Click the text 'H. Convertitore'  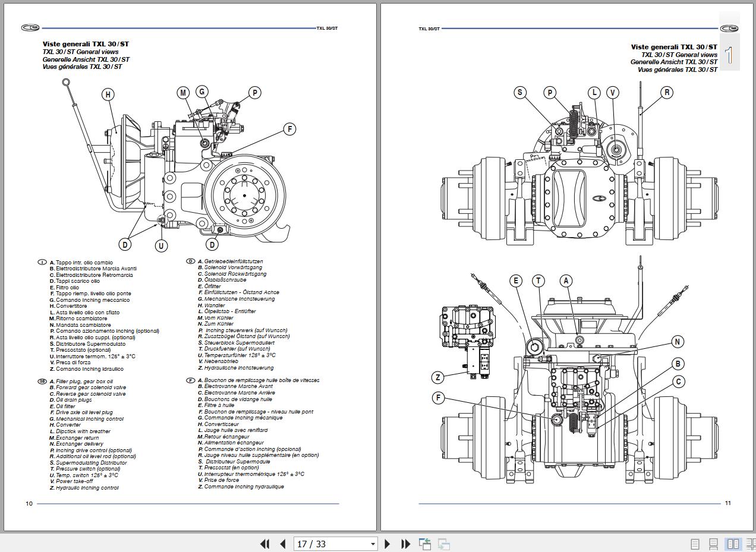pyautogui.click(x=68, y=306)
